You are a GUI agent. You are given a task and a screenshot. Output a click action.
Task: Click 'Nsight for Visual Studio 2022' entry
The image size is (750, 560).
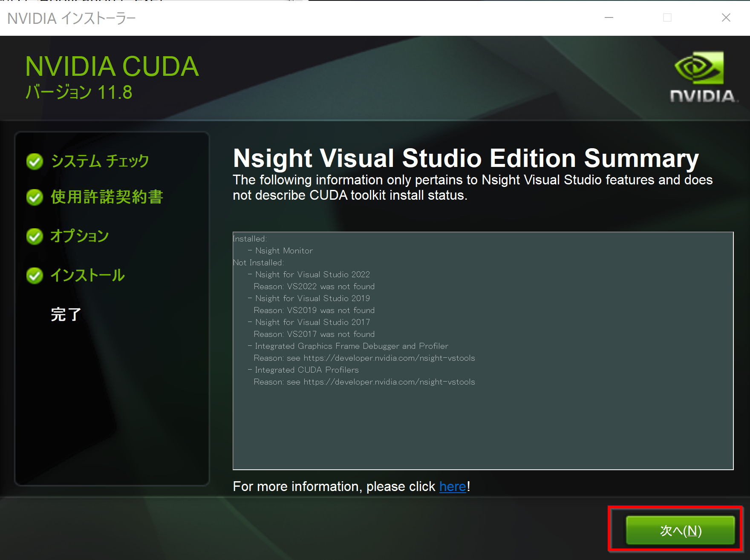(x=312, y=275)
